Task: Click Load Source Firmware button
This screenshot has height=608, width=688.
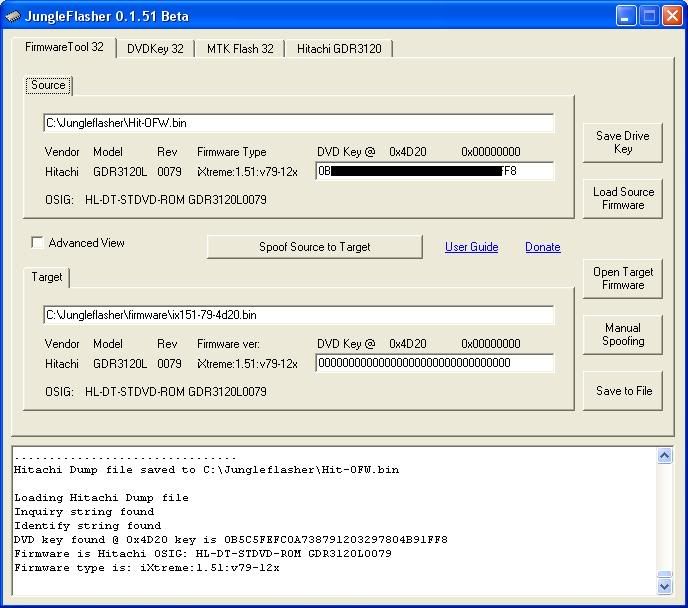Action: pos(623,198)
